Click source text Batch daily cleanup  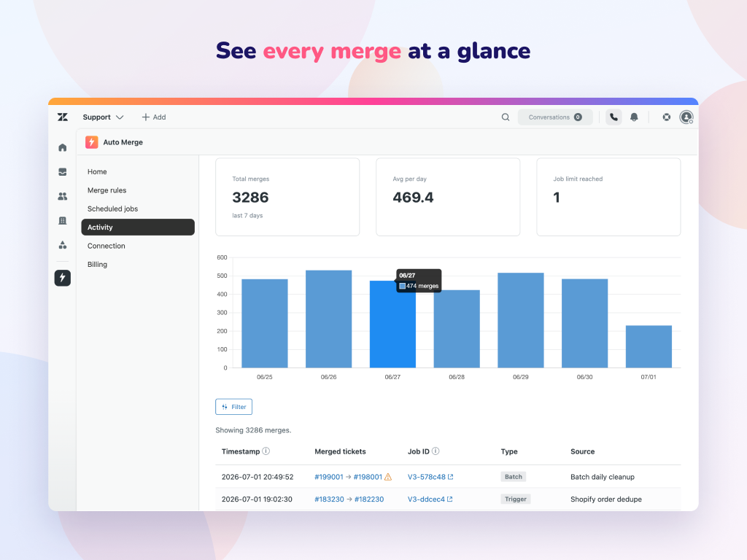point(602,477)
